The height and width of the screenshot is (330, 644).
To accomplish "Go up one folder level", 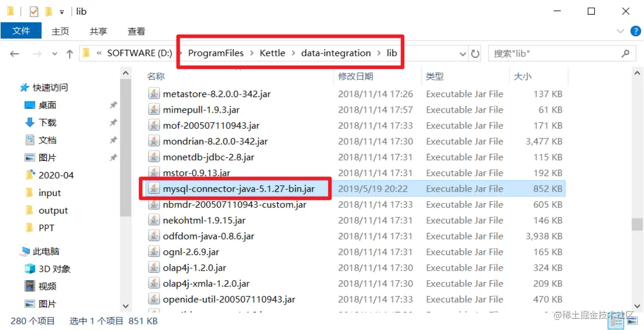I will 69,54.
